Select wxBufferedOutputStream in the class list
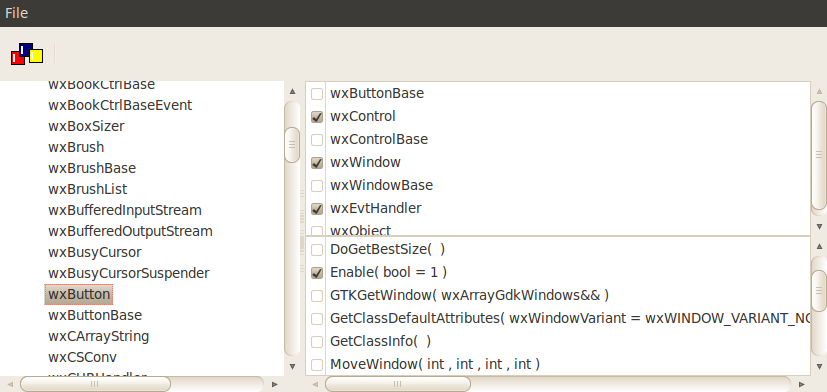Image resolution: width=827 pixels, height=392 pixels. (x=130, y=231)
